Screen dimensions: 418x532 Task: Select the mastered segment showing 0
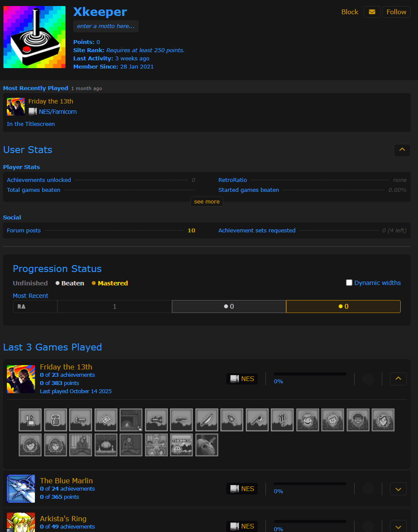343,307
